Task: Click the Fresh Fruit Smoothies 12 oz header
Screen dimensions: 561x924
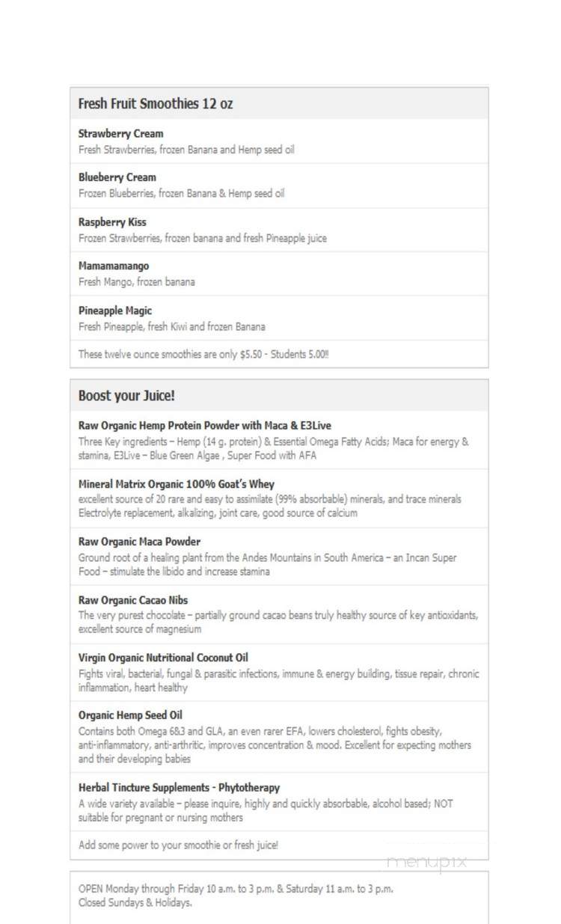Action: click(156, 104)
